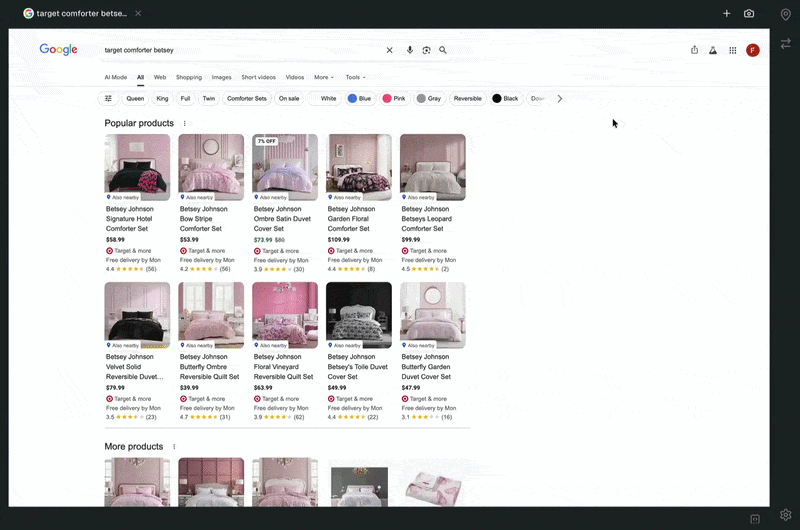Submit search with the magnifier icon
The width and height of the screenshot is (800, 530).
[443, 50]
